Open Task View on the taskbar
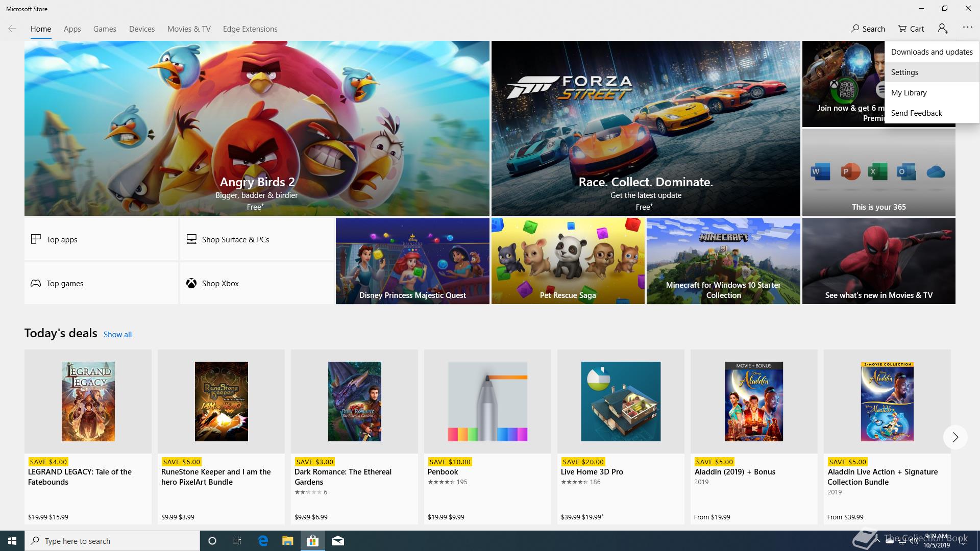980x551 pixels. click(237, 541)
